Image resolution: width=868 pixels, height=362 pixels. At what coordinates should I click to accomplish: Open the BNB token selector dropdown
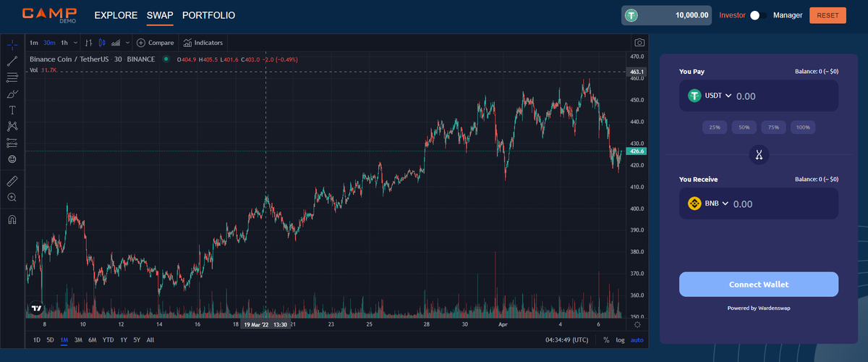pos(708,203)
